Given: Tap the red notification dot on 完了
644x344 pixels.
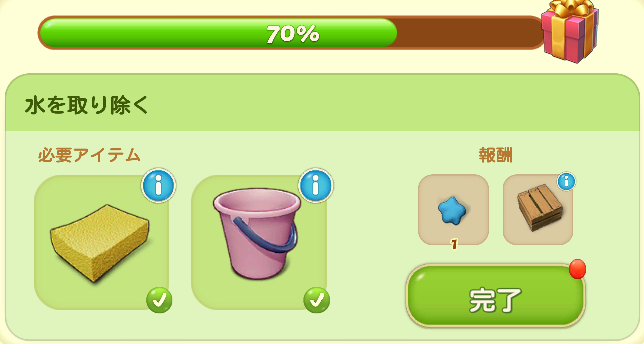Looking at the screenshot, I should click(578, 269).
